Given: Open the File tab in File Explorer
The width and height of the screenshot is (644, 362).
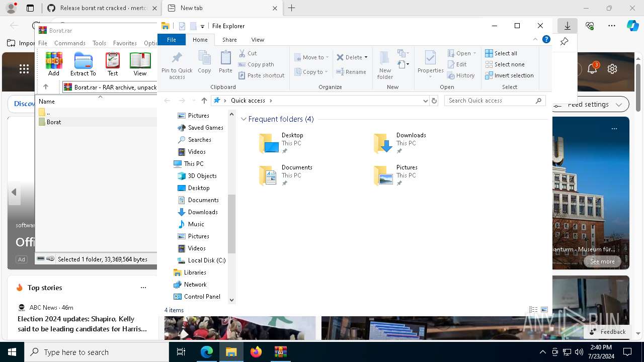Looking at the screenshot, I should [x=172, y=40].
